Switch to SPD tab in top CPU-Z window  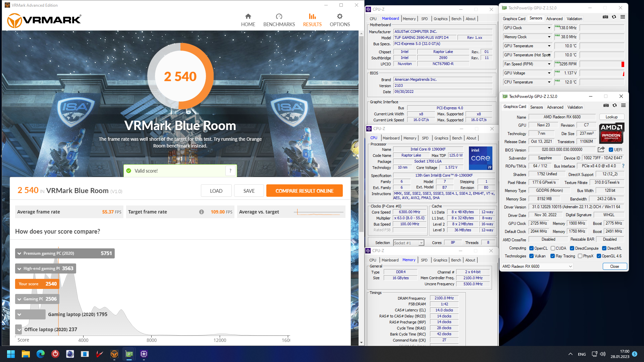424,19
